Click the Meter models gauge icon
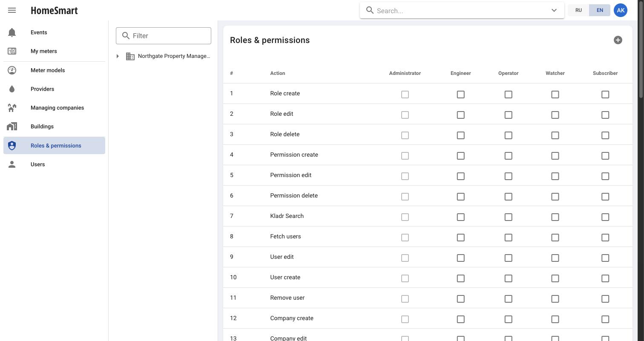The width and height of the screenshot is (644, 341). 12,70
